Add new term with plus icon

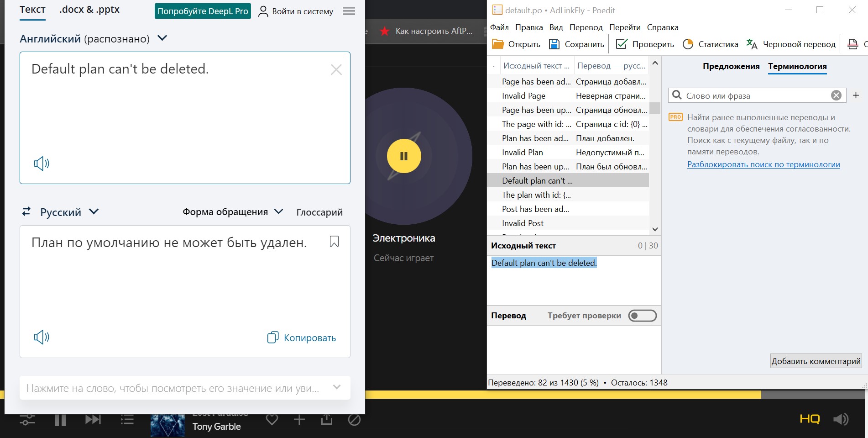click(856, 95)
